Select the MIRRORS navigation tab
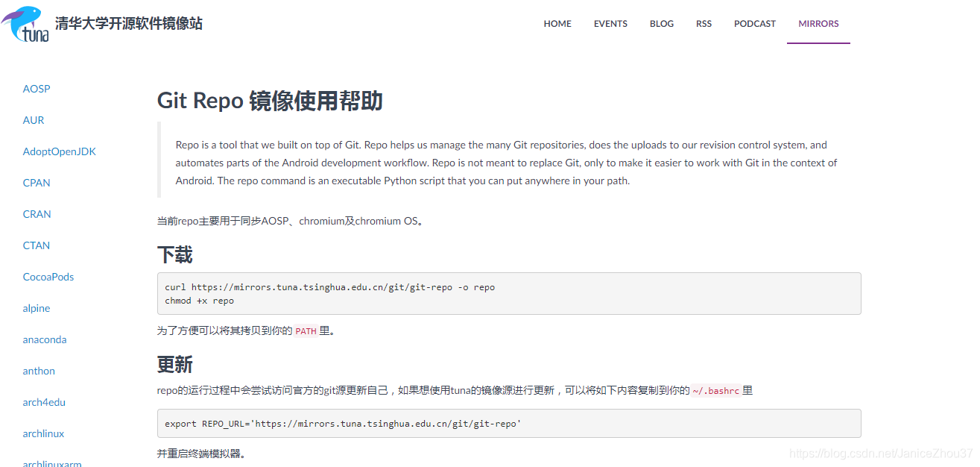980x467 pixels. click(818, 24)
